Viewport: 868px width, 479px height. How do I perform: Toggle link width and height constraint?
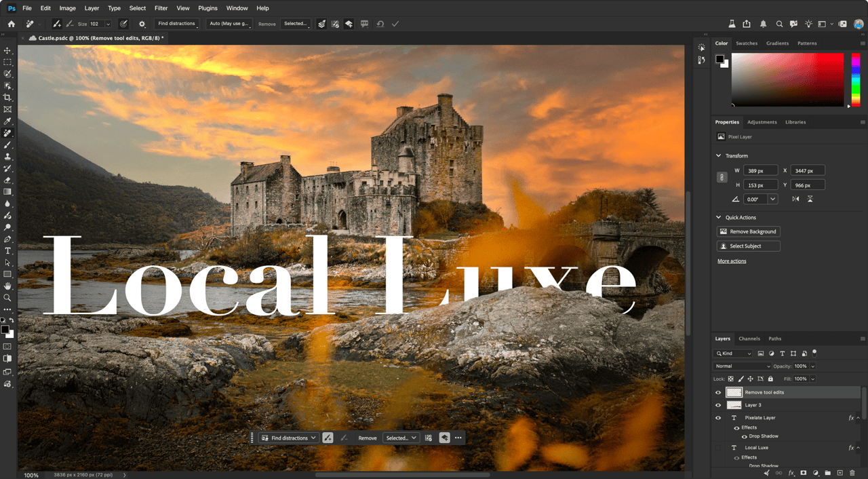pyautogui.click(x=722, y=178)
